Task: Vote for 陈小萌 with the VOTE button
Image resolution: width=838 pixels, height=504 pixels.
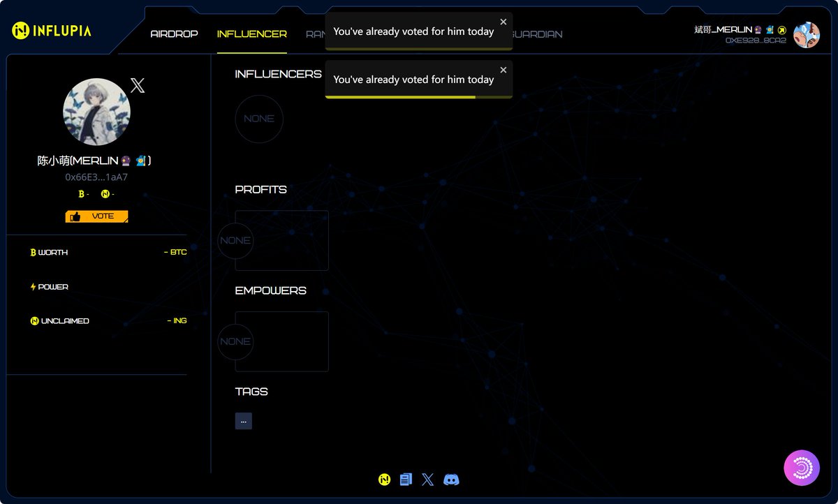Action: (x=96, y=216)
